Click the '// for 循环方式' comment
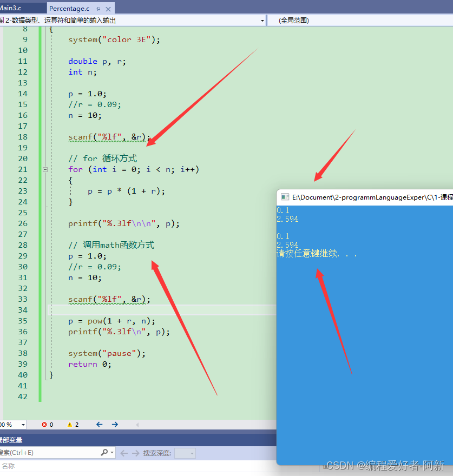 102,158
